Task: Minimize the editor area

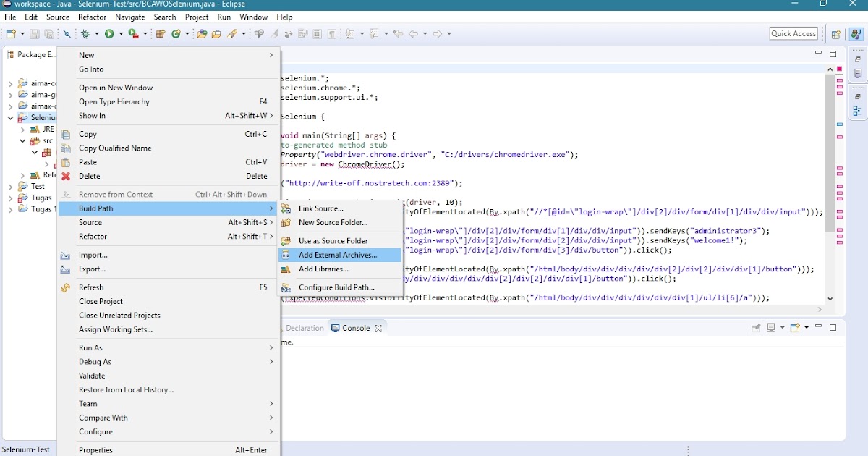Action: coord(819,54)
